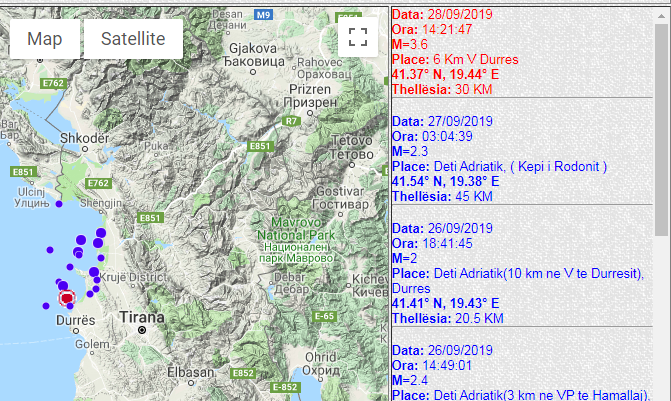
Task: Select the purple earthquake dot beside Ulcinj
Action: tap(58, 204)
